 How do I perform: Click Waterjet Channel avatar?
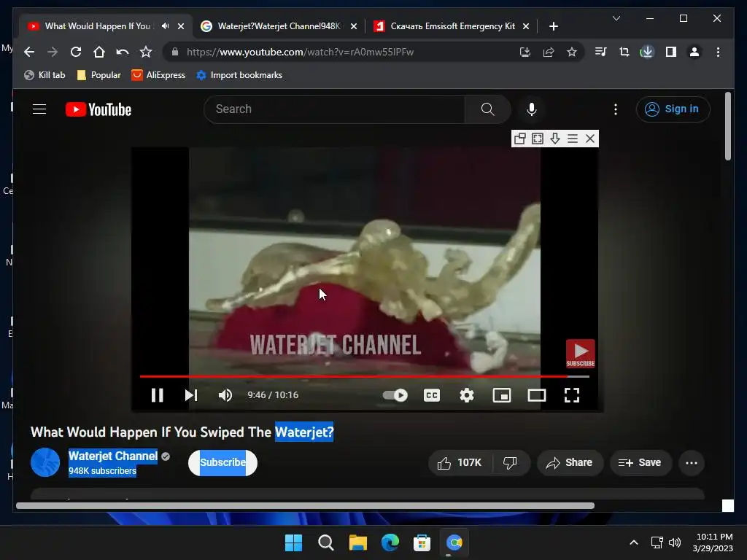[x=45, y=462]
